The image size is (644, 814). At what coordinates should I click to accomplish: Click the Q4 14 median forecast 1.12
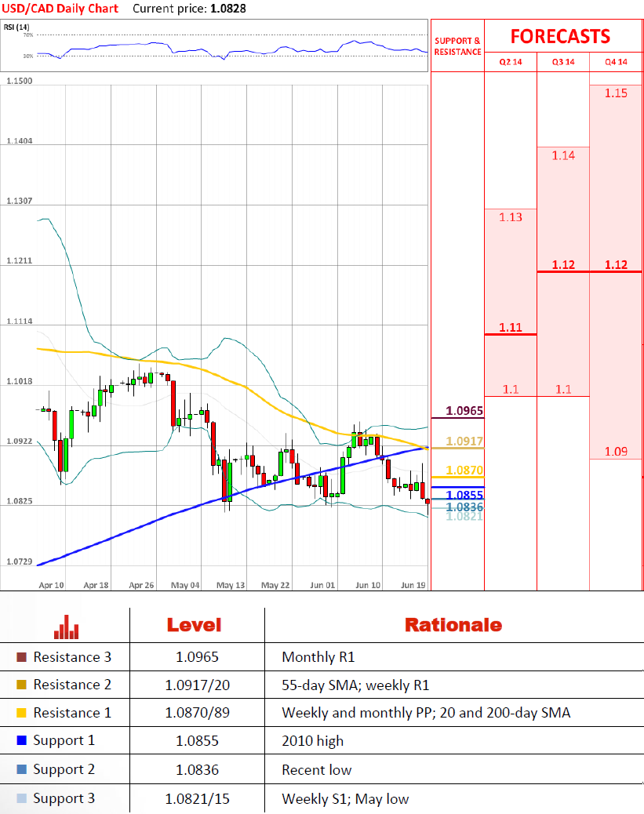pos(616,265)
